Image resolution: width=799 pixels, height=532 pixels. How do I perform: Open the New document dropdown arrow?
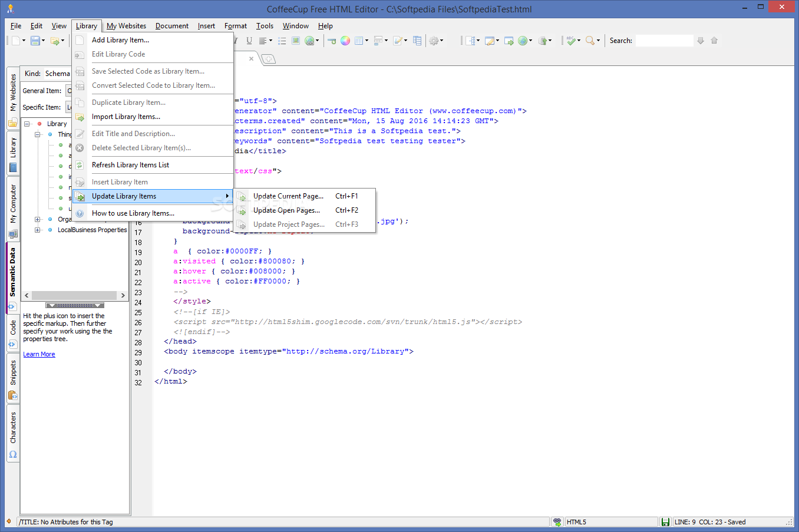24,41
